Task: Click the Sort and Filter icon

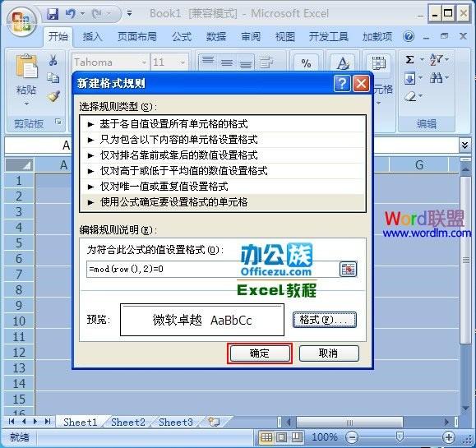Action: tap(437, 59)
